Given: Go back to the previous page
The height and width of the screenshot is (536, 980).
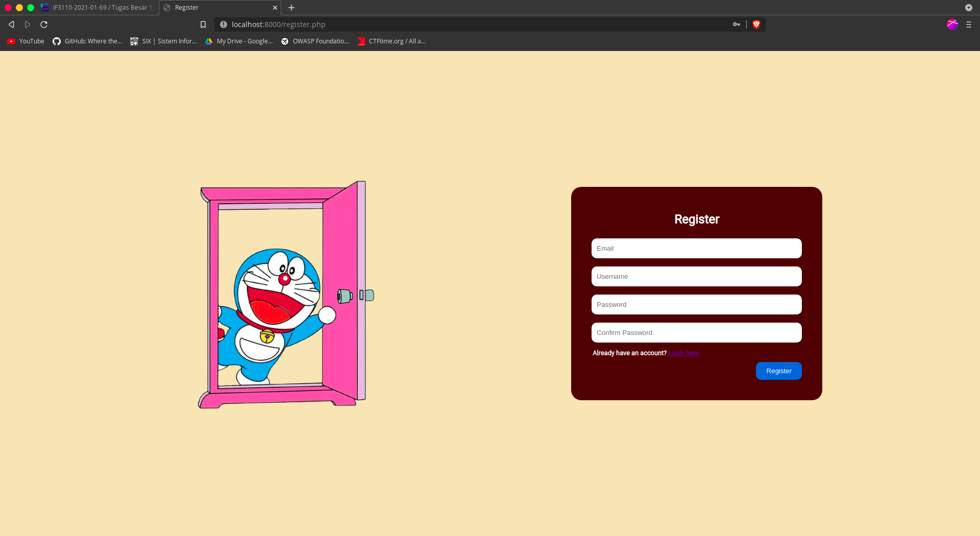Looking at the screenshot, I should coord(11,25).
